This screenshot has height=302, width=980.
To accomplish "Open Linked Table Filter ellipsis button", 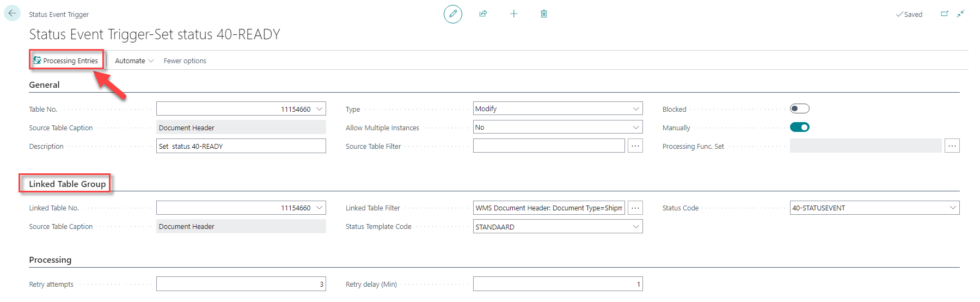I will coord(635,208).
